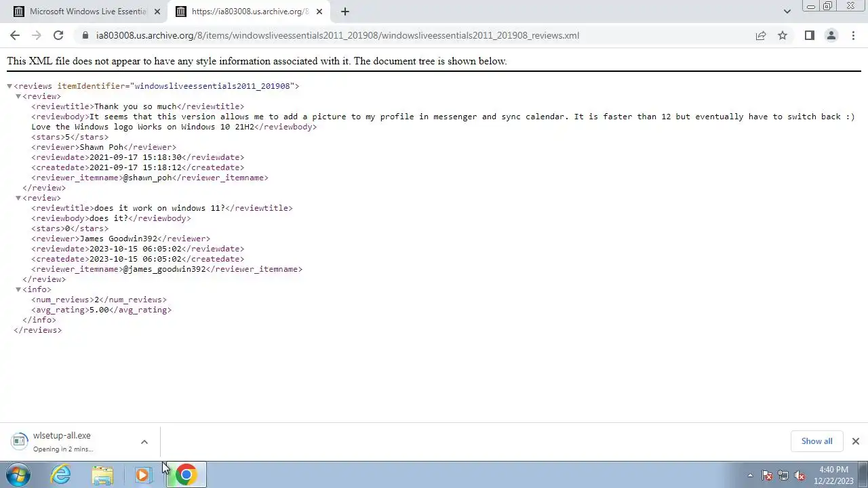Open Chrome's three-dot menu
868x488 pixels.
[853, 35]
